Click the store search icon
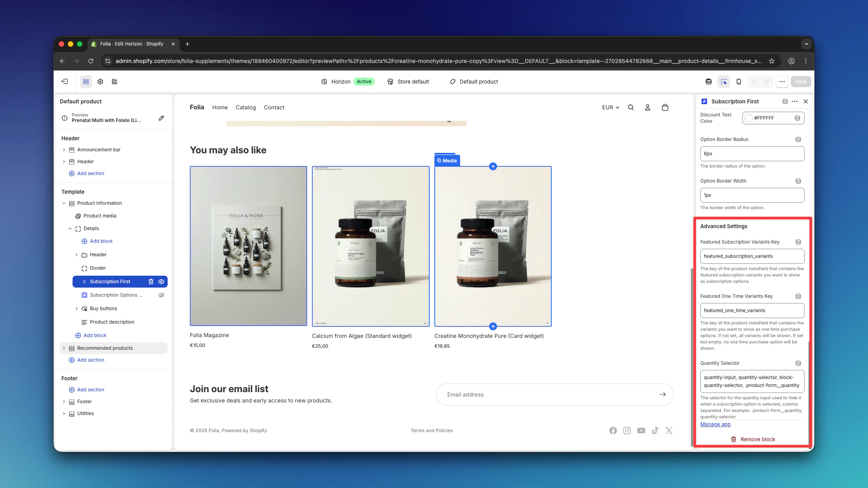The image size is (868, 488). (x=631, y=107)
